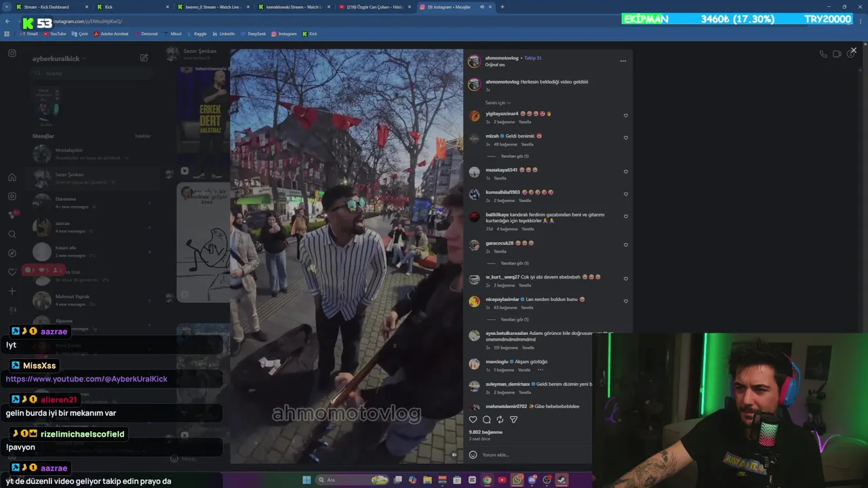The width and height of the screenshot is (868, 488).
Task: Open the Windows Start menu
Action: tap(307, 480)
